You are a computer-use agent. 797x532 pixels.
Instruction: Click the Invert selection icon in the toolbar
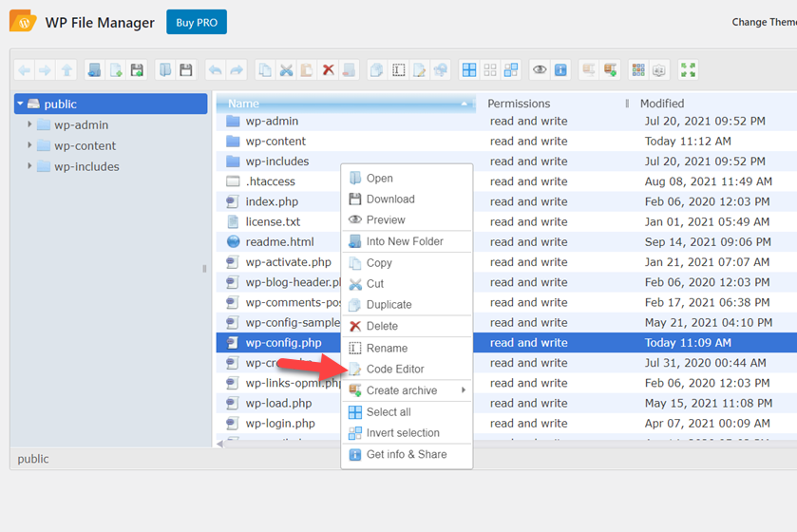511,70
